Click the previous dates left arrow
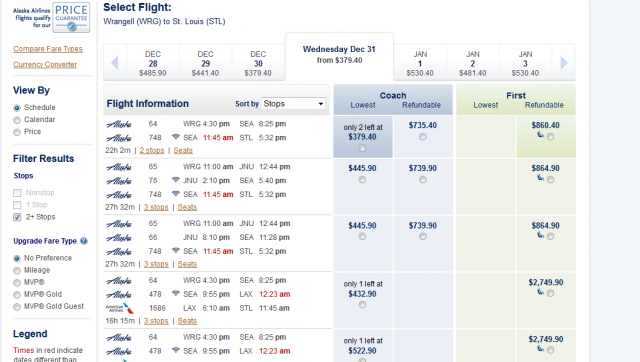Screen dimensions: 640x362 pos(115,63)
